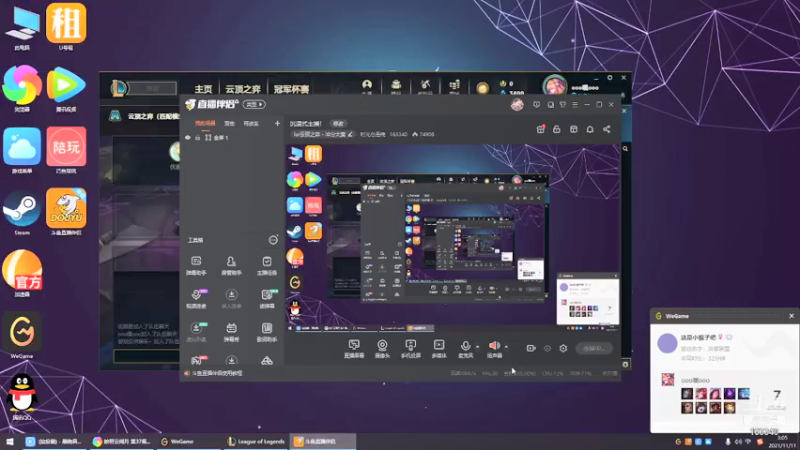Image resolution: width=800 pixels, height=450 pixels.
Task: Open the WeGame desktop shortcut
Action: pos(22,335)
